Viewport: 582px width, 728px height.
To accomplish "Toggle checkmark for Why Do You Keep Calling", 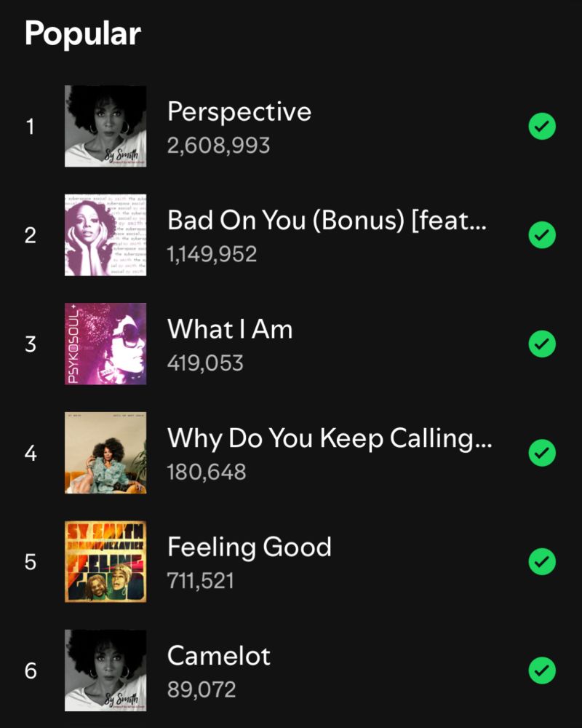I will pyautogui.click(x=542, y=453).
